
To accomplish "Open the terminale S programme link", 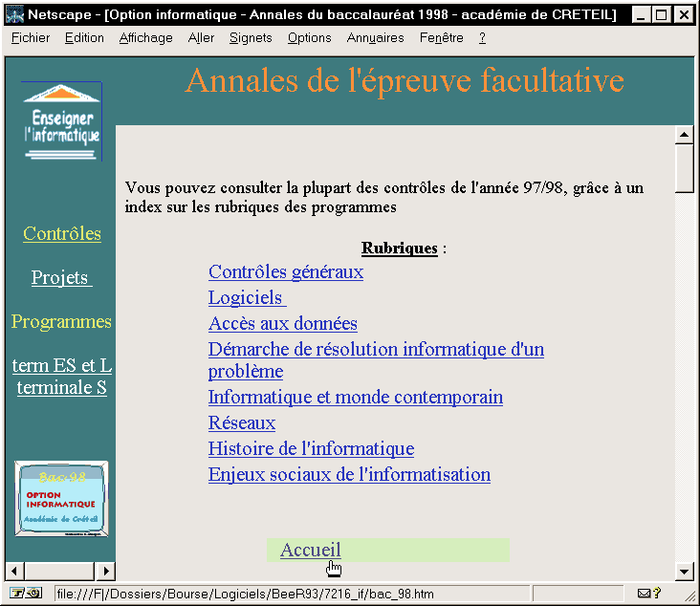I will point(62,387).
